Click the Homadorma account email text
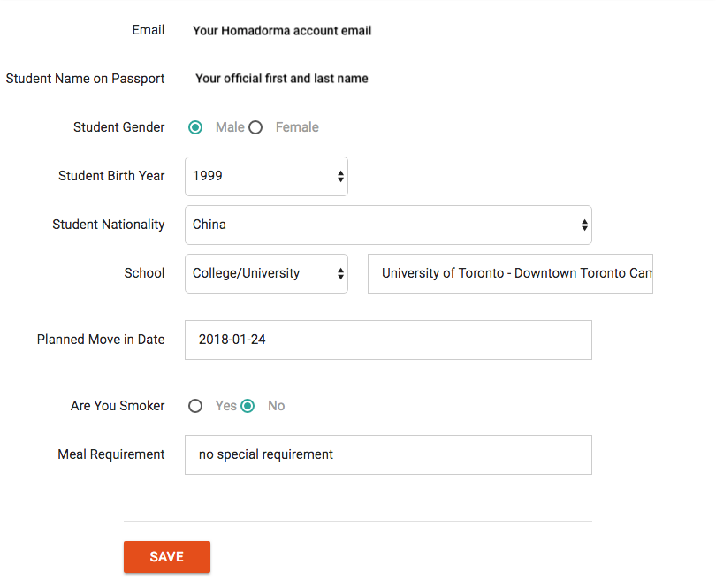Viewport: 716px width, 588px height. (282, 31)
